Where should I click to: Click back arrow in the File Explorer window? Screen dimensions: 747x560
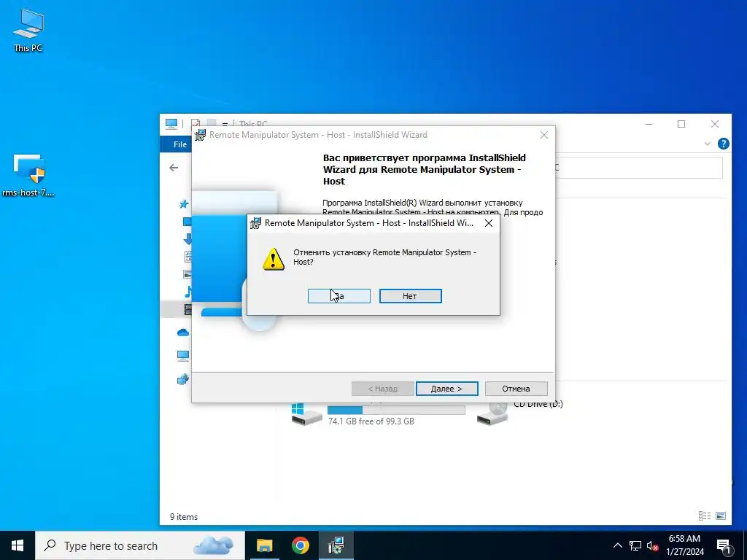(x=174, y=168)
